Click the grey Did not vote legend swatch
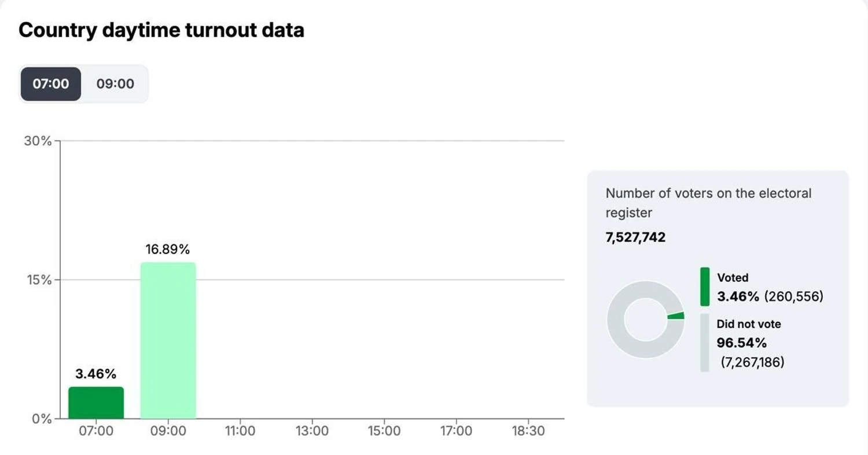The image size is (868, 455). [704, 343]
